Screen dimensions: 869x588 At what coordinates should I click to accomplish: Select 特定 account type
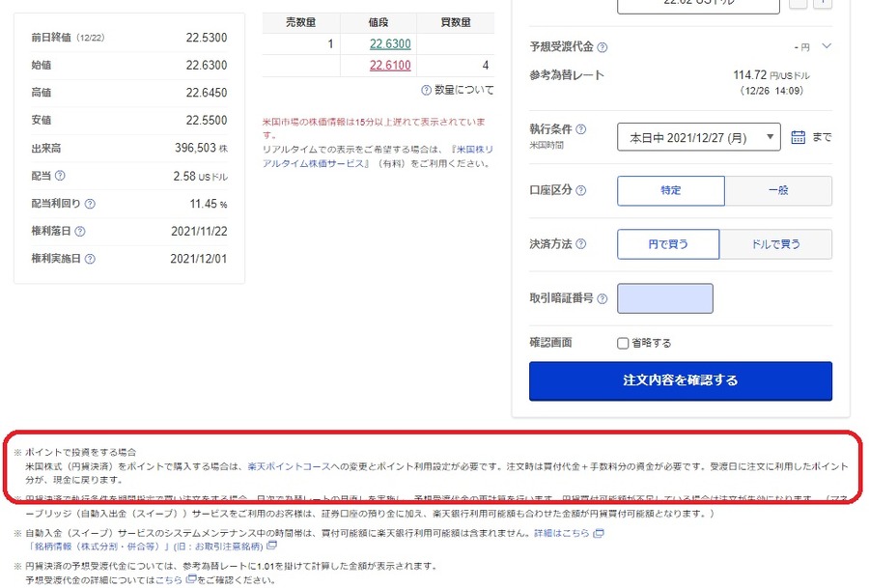[671, 190]
